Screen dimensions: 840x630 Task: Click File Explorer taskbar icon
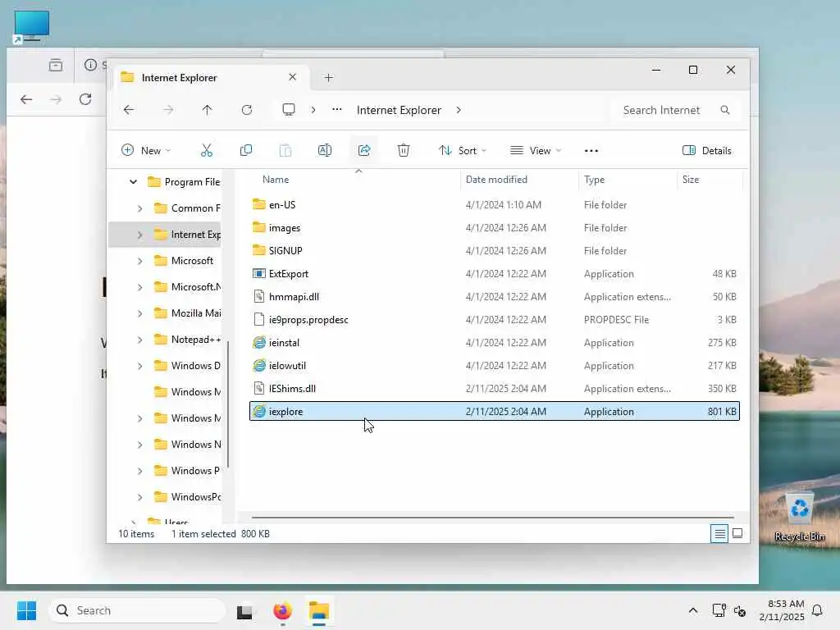tap(319, 610)
